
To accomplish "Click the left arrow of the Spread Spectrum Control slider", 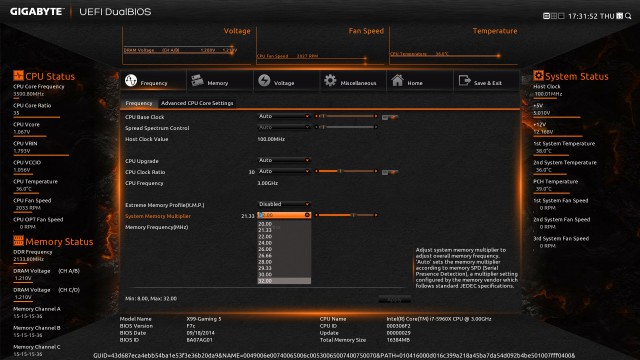I will click(x=316, y=127).
